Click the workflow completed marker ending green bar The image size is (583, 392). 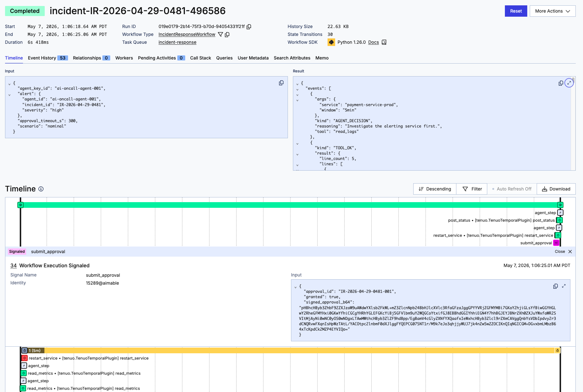pyautogui.click(x=560, y=205)
